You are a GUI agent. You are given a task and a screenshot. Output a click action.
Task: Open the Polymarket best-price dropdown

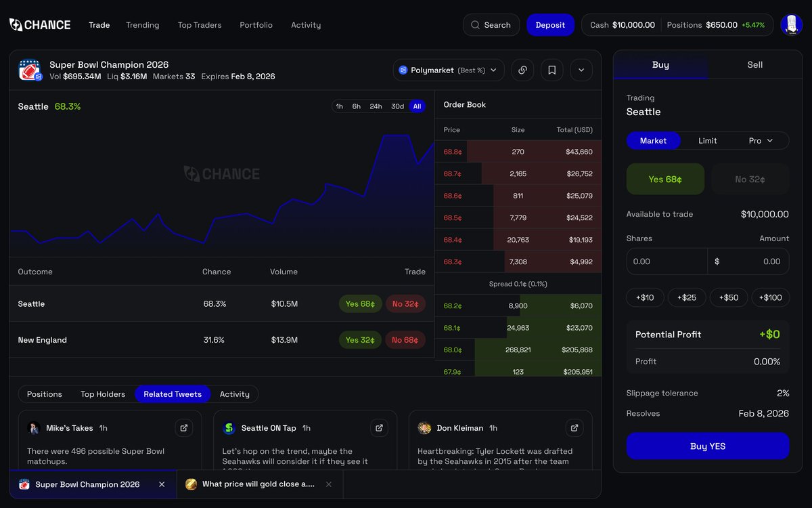448,70
